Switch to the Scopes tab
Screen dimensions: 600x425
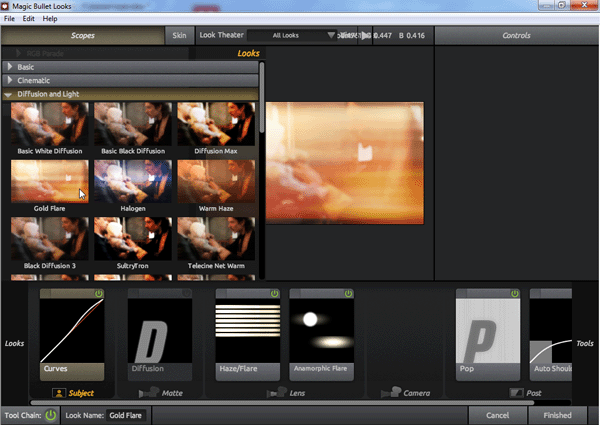pos(83,36)
